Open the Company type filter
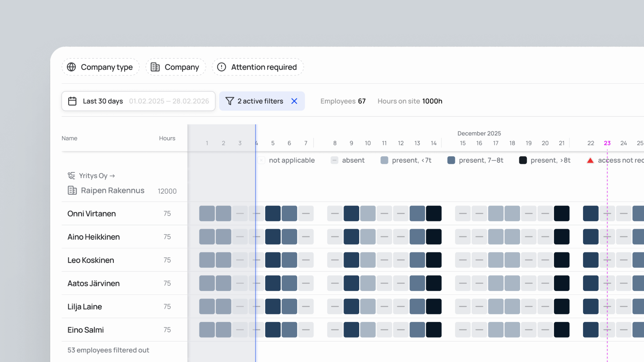644x362 pixels. (x=100, y=67)
